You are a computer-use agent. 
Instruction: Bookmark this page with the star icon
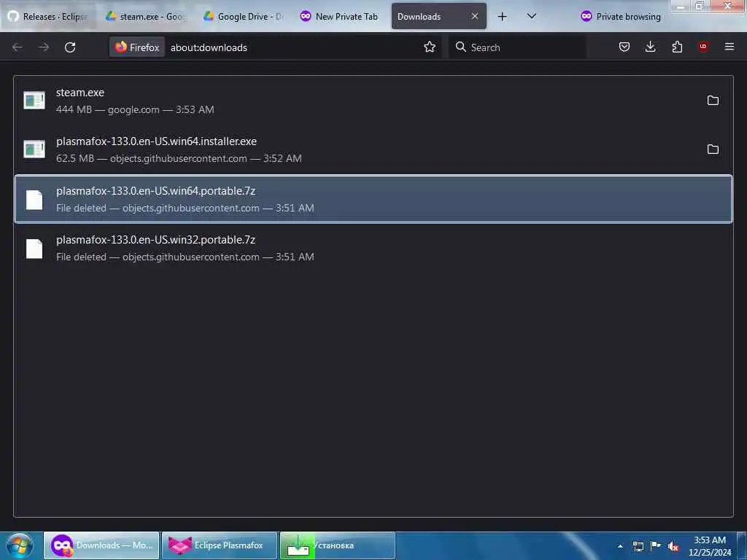pos(429,47)
